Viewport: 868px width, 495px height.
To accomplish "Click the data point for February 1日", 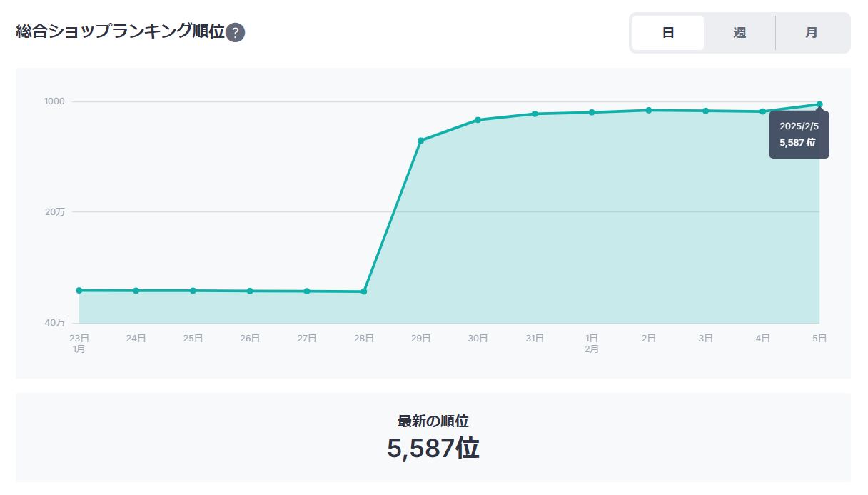I will tap(592, 112).
